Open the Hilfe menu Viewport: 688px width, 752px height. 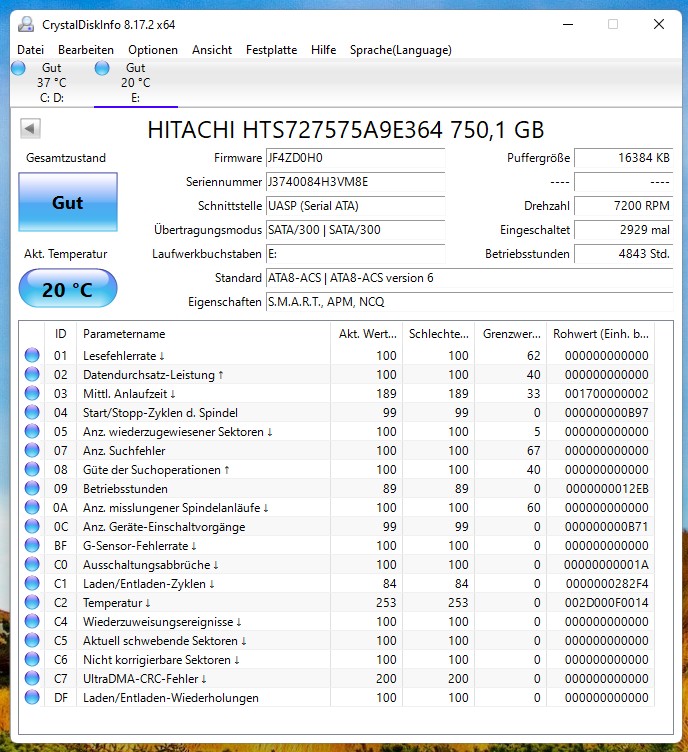pyautogui.click(x=324, y=50)
